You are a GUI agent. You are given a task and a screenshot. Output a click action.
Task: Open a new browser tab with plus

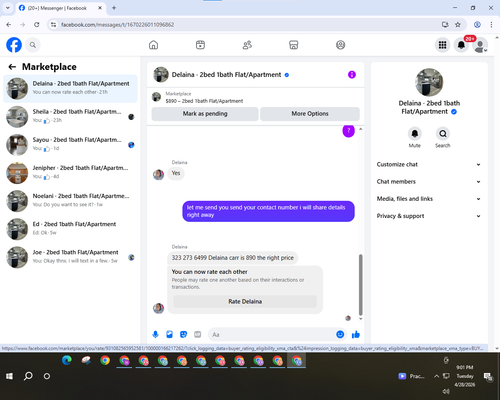click(114, 8)
